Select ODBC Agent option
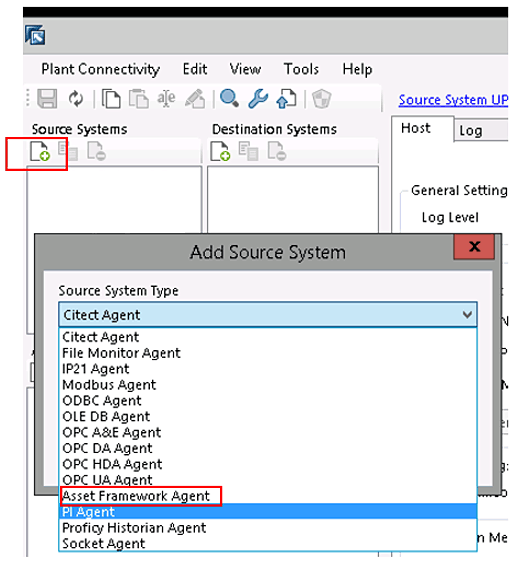Image resolution: width=523 pixels, height=562 pixels. click(268, 400)
